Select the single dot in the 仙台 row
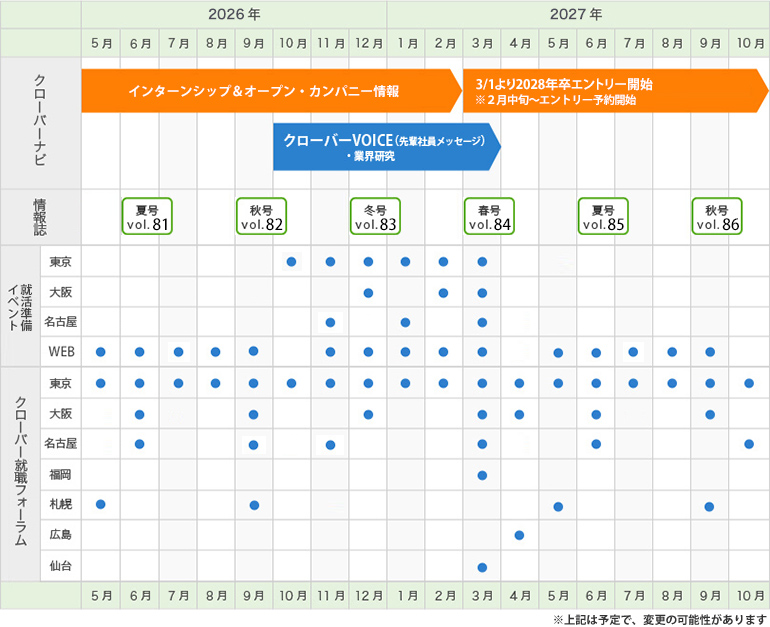The image size is (770, 627). [482, 567]
